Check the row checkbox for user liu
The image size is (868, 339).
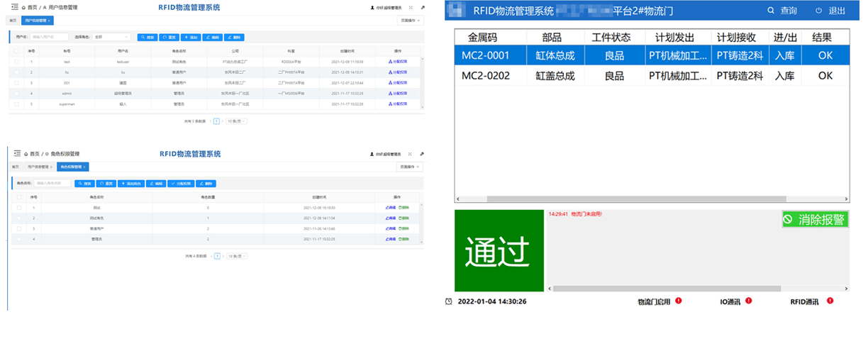click(17, 72)
